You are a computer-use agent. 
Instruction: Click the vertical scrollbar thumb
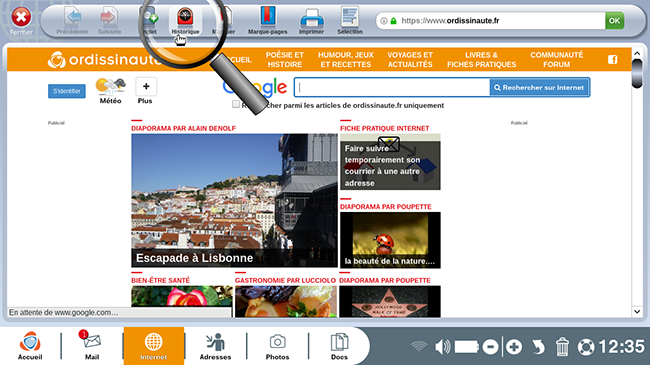click(637, 74)
